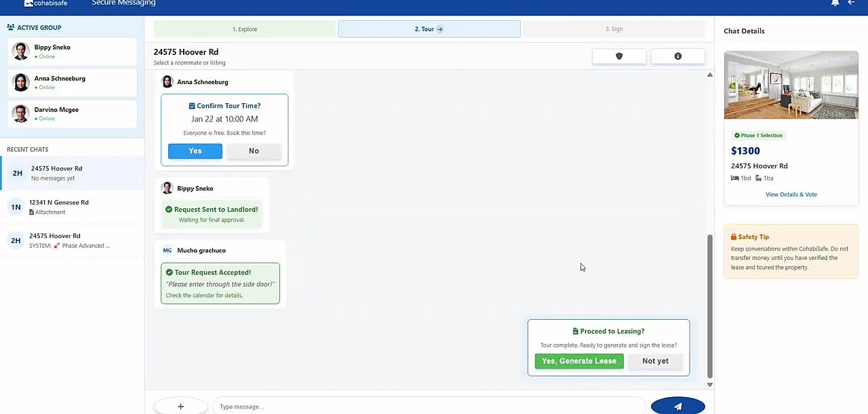868x414 pixels.
Task: Click the 1N badge for Genesee Rd chat
Action: [16, 207]
